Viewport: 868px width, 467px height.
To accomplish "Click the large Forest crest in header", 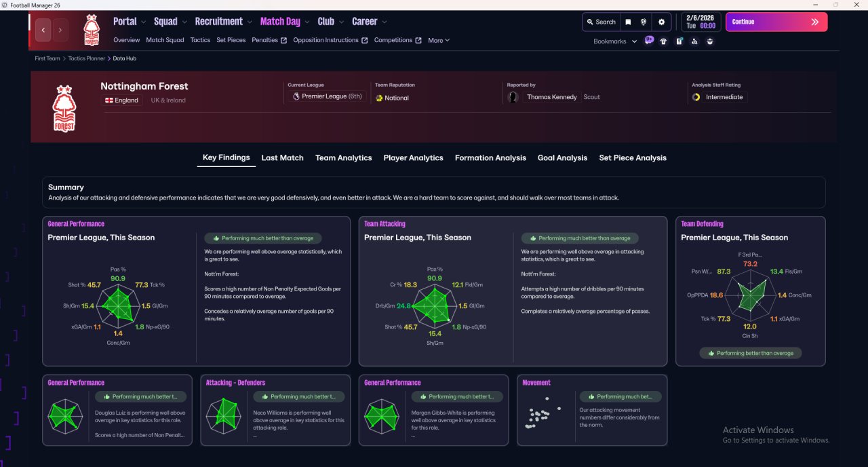I will pyautogui.click(x=64, y=108).
